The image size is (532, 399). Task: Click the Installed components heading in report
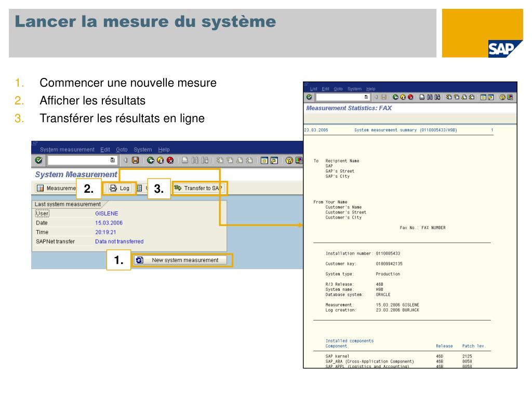[x=350, y=341]
